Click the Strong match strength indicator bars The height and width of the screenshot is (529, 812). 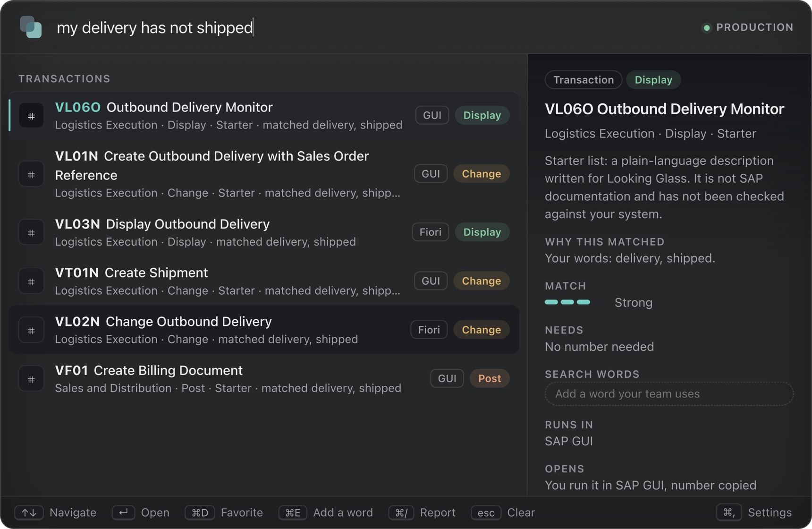click(x=567, y=302)
